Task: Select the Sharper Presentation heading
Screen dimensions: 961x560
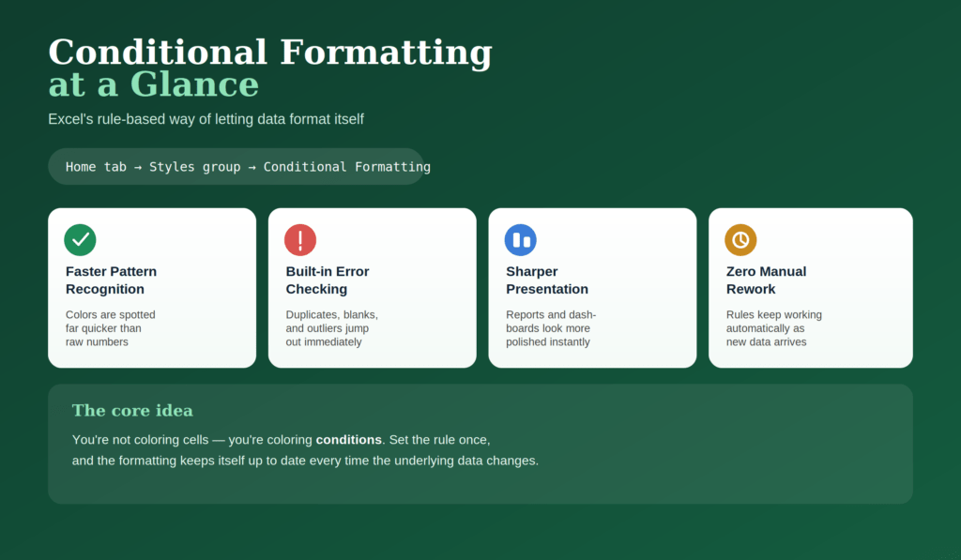Action: [x=547, y=280]
